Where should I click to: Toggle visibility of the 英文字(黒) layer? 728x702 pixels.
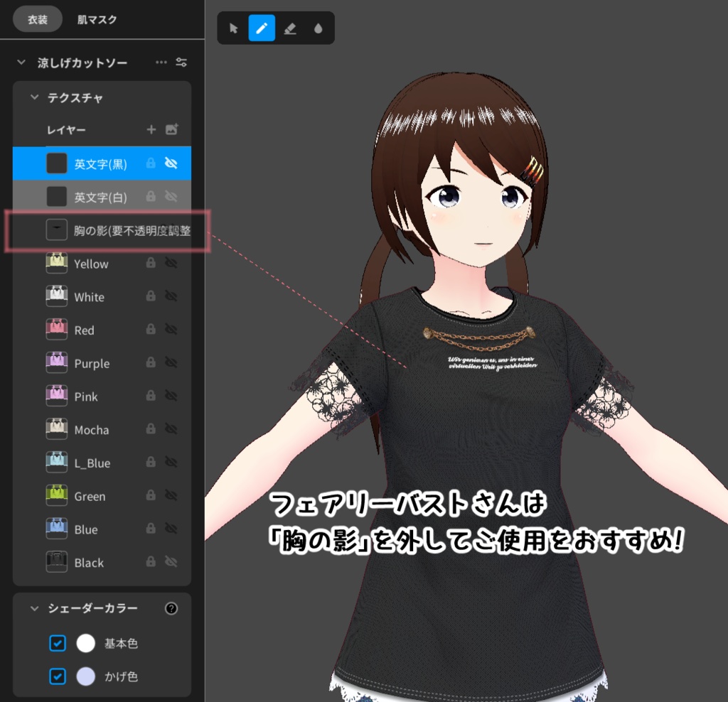click(170, 163)
